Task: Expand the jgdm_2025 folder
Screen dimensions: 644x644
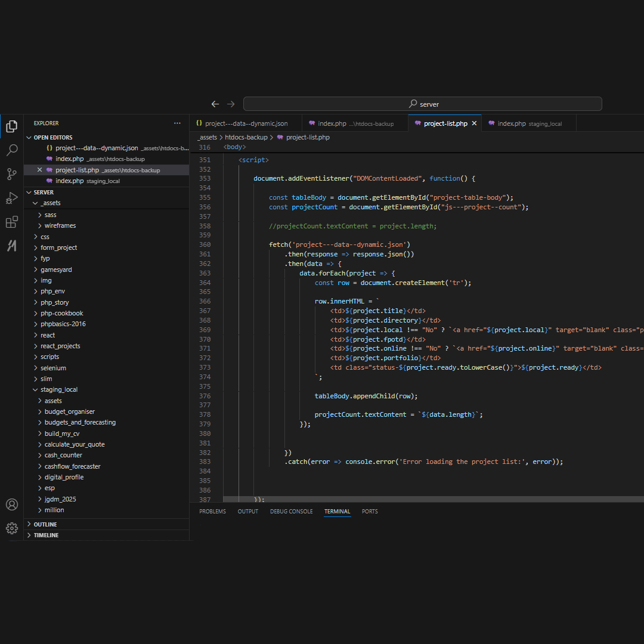Action: click(x=40, y=499)
